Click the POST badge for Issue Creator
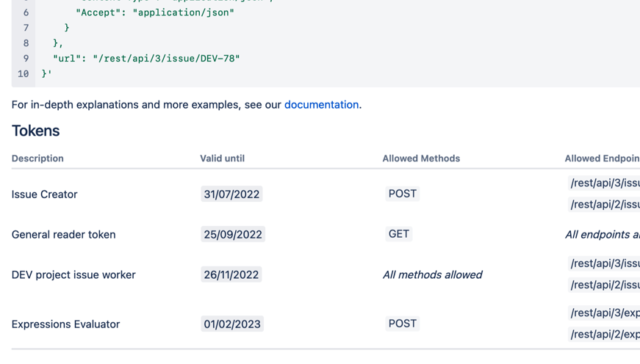Screen dimensions: 640x364 click(403, 194)
